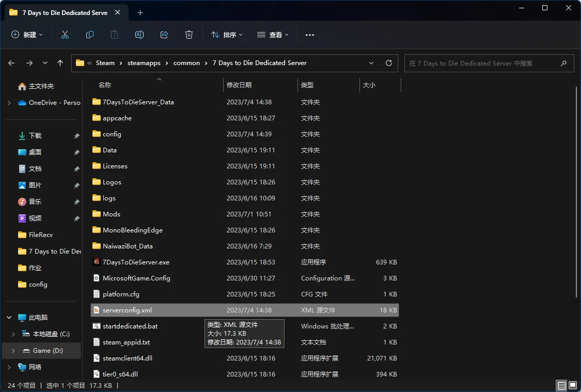
Task: Click the vertical scrollbar of file list
Action: coord(576,193)
